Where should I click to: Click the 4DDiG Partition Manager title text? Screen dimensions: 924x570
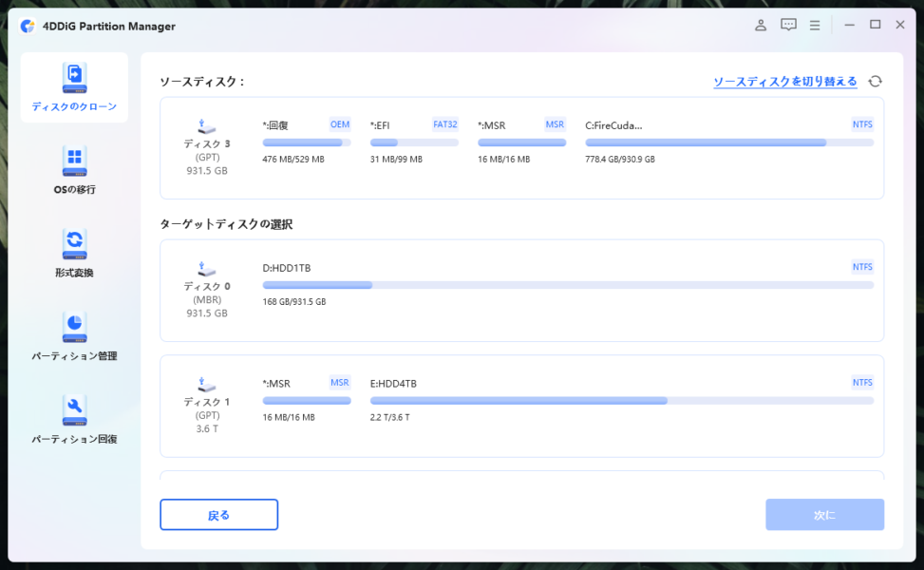pos(109,26)
